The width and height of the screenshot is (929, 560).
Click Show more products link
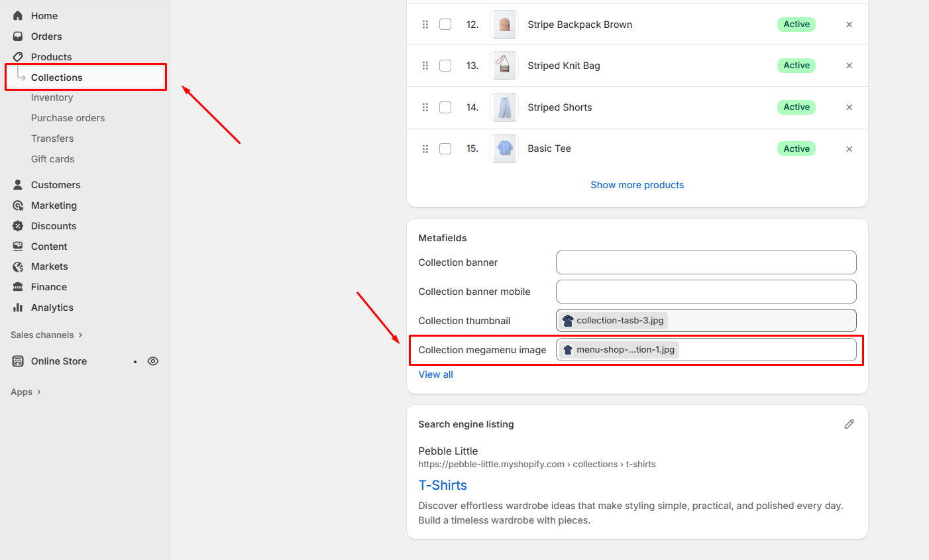[x=637, y=185]
